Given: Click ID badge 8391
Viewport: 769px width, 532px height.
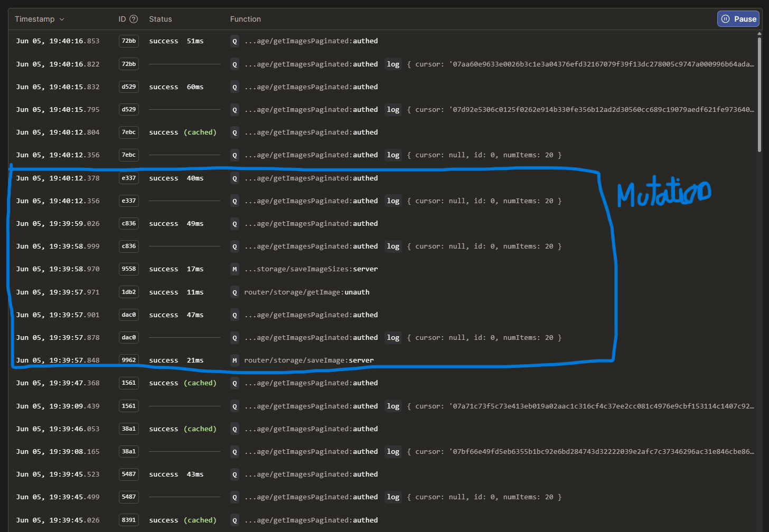Looking at the screenshot, I should (x=129, y=520).
